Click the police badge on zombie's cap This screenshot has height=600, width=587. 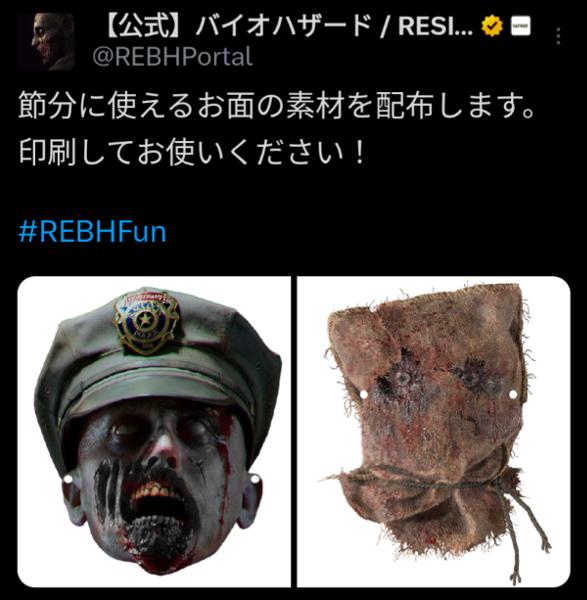[x=146, y=322]
